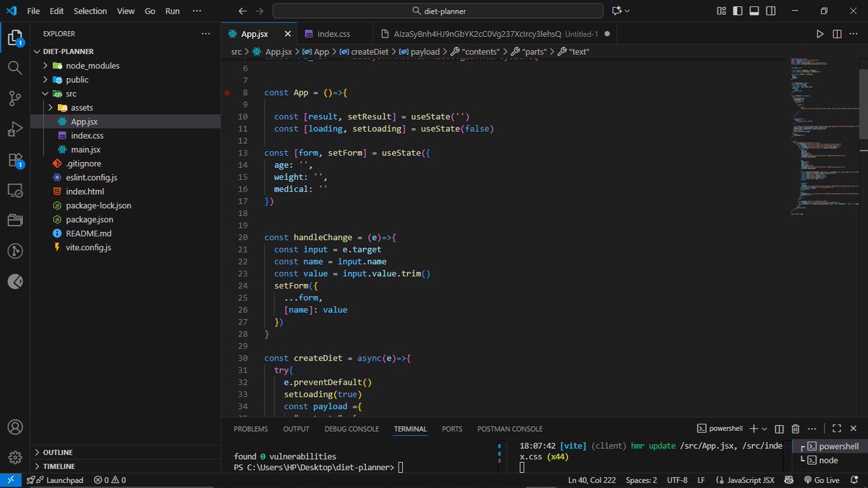Split the terminal panel

coord(780,429)
